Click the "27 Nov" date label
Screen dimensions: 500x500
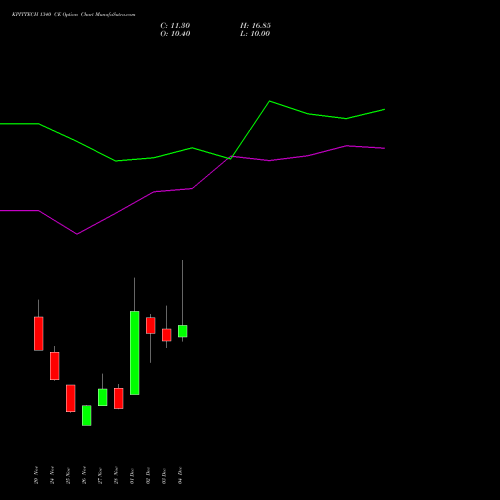pyautogui.click(x=100, y=475)
